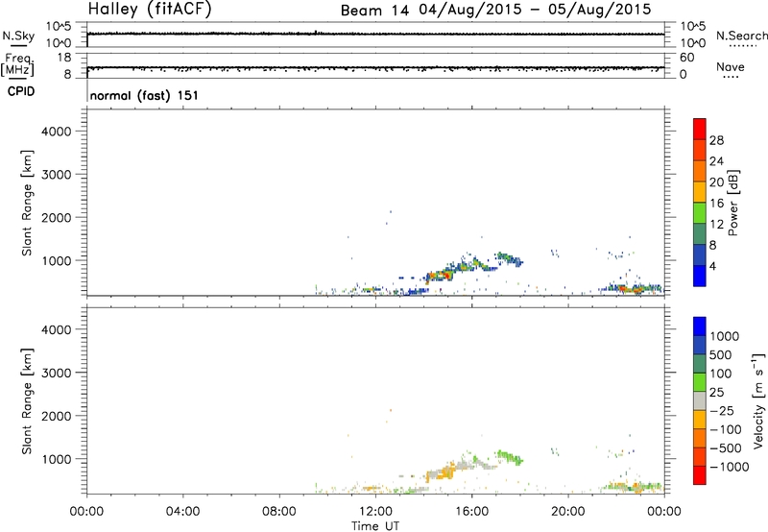
Task: Select the red bottom segment of Velocity colorbar
Action: coord(700,475)
